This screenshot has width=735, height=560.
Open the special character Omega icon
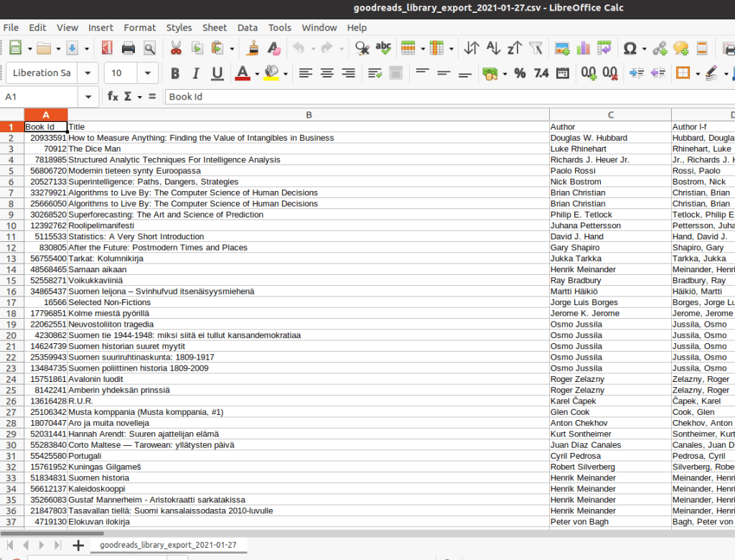point(629,48)
